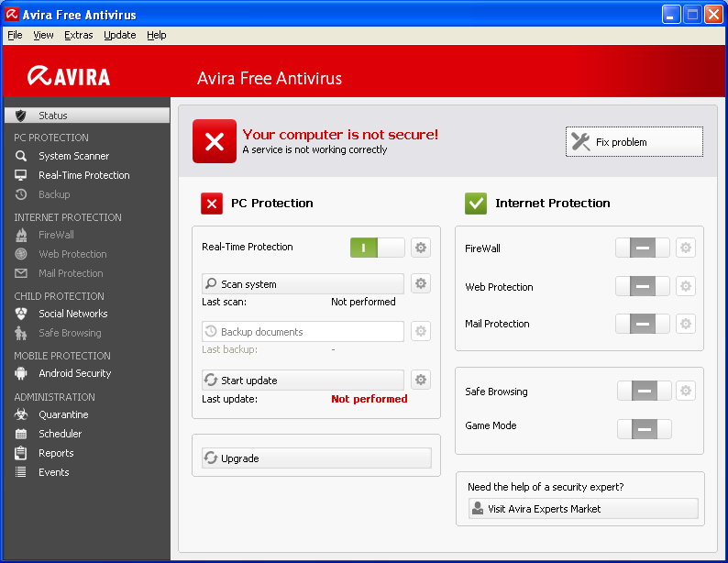Click the Start update button
Screen dimensions: 728x563
303,381
